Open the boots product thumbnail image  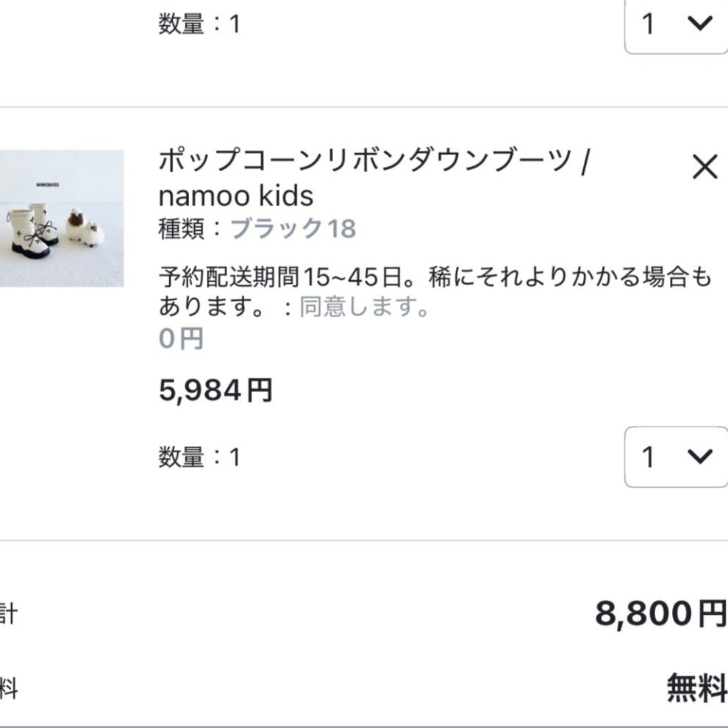61,218
